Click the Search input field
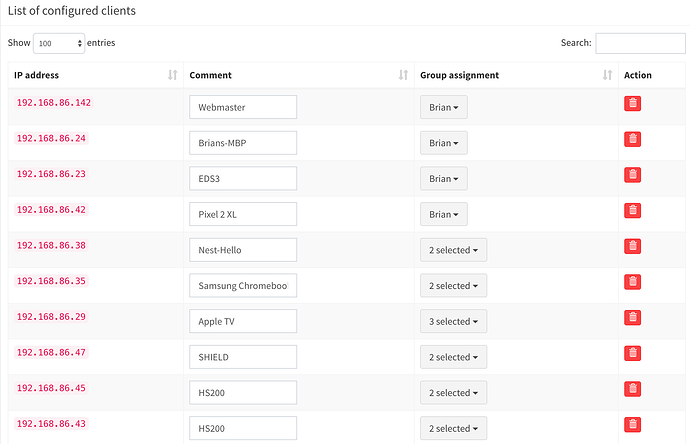 click(640, 44)
